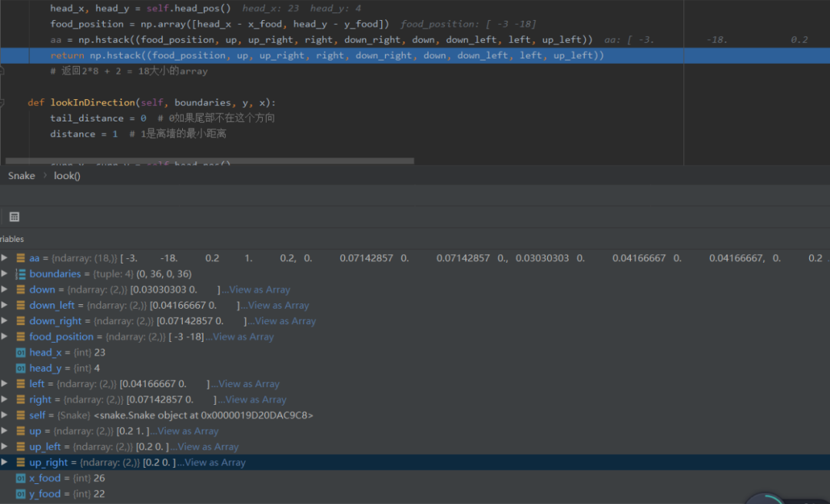Click the tuple icon beside boundaries variable

click(x=21, y=274)
